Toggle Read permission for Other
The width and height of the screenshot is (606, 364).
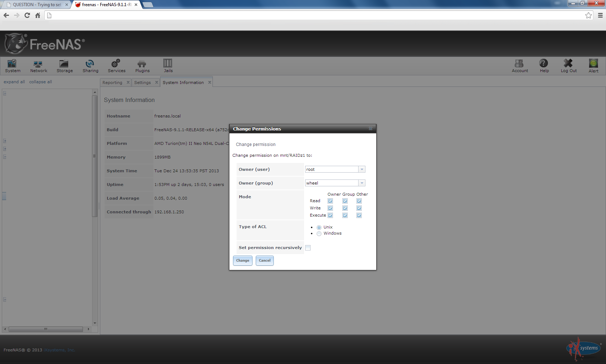click(x=359, y=201)
